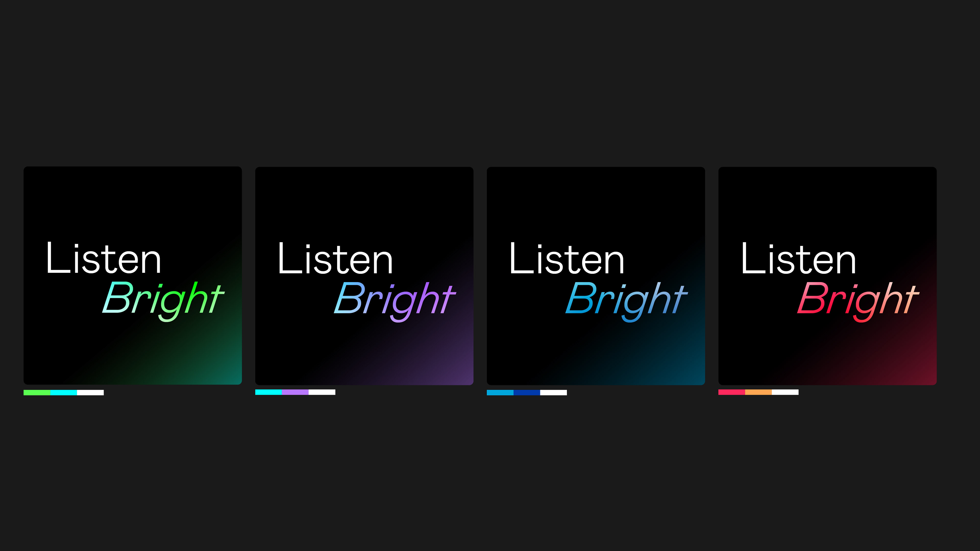Click the green gradient word Bright

[163, 302]
